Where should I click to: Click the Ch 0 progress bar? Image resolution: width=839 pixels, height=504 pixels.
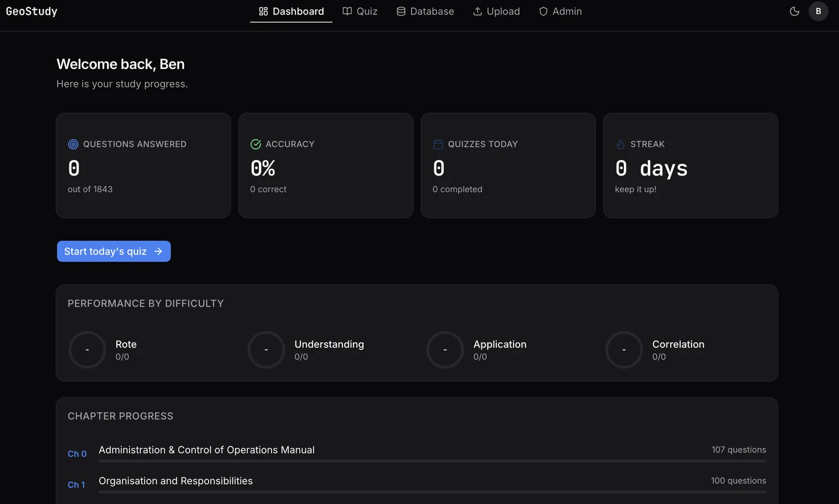(x=432, y=461)
